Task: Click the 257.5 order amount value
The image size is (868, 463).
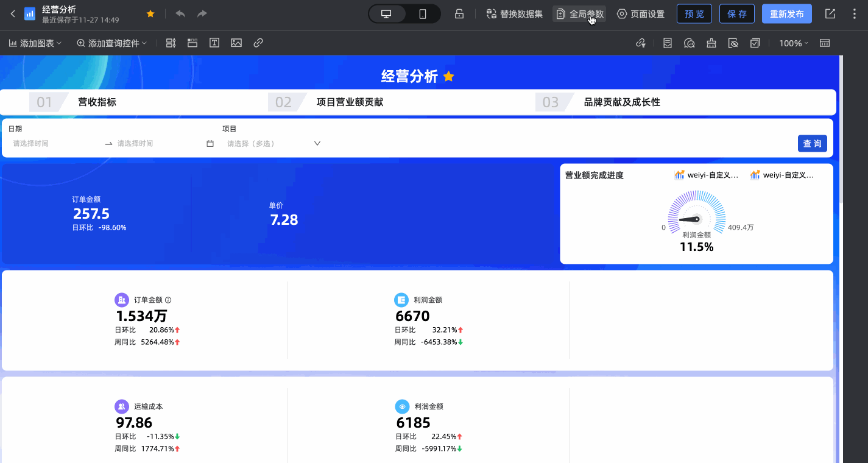Action: pyautogui.click(x=91, y=214)
